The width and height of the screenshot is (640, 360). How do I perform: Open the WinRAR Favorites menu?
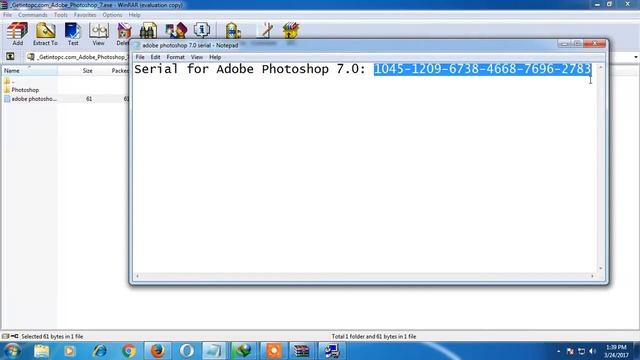(85, 15)
